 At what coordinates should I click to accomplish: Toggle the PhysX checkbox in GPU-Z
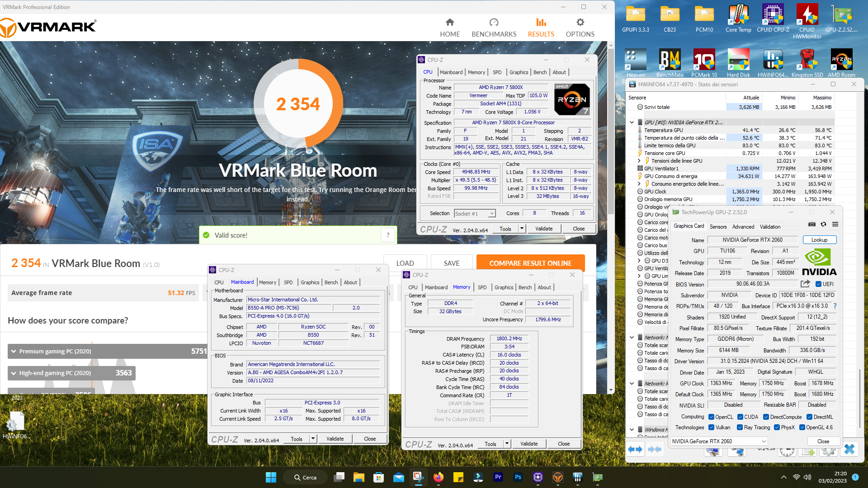pyautogui.click(x=777, y=427)
